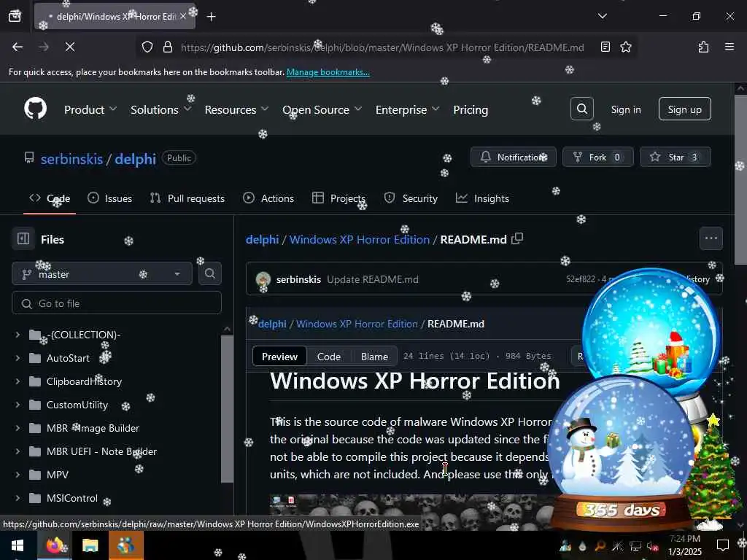747x560 pixels.
Task: Stop the page loading with the X button
Action: [69, 47]
